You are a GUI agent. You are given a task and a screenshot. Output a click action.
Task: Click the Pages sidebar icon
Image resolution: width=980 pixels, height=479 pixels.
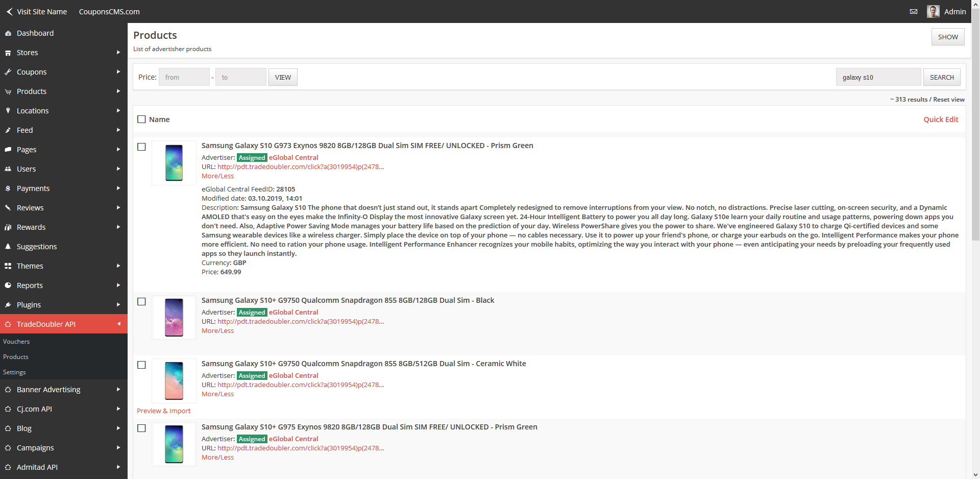[x=8, y=150]
